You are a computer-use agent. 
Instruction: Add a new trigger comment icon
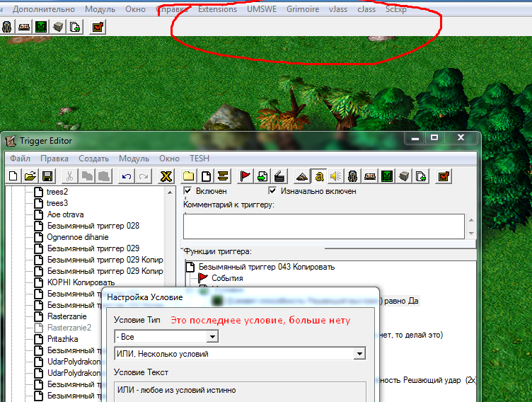pyautogui.click(x=223, y=176)
